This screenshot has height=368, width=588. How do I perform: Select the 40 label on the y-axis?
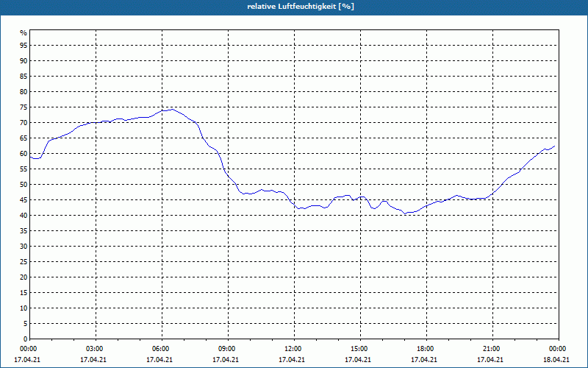24,216
